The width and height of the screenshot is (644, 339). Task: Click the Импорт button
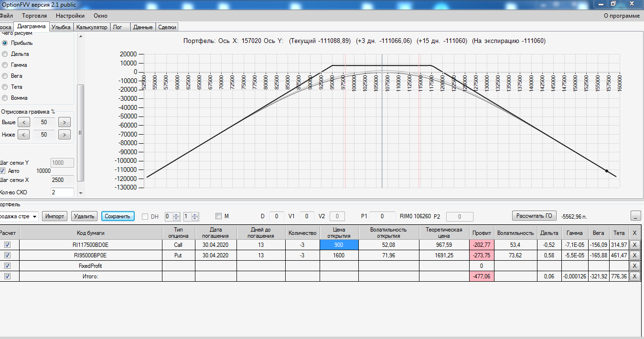click(x=55, y=216)
